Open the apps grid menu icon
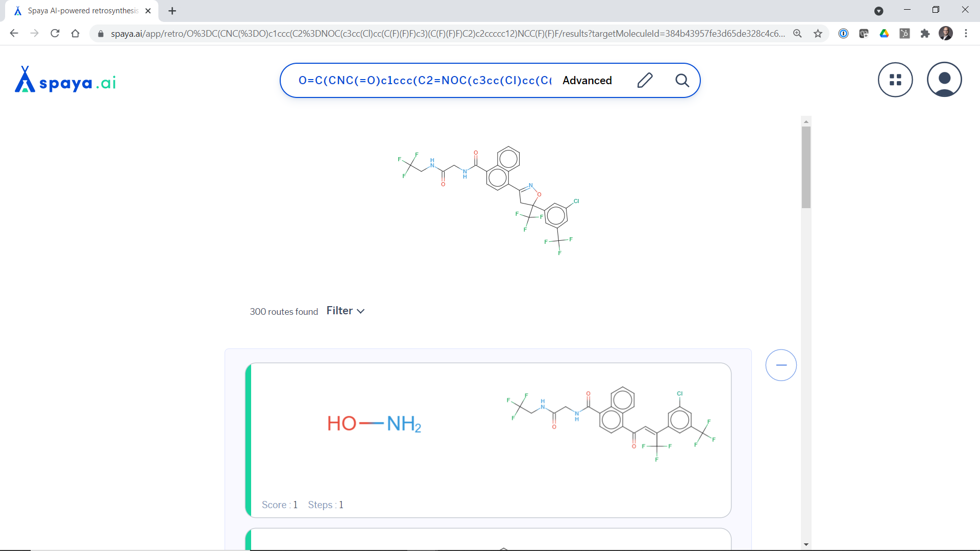 tap(895, 80)
